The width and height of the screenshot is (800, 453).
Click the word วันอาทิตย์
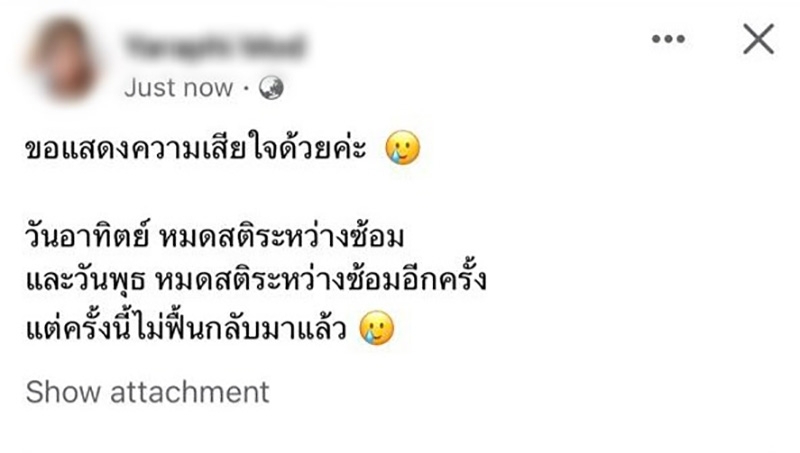[87, 237]
